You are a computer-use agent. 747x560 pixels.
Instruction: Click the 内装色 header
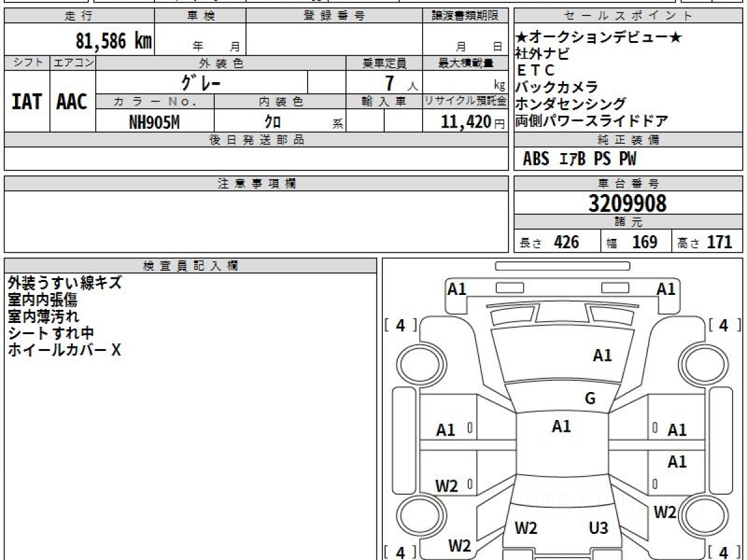coord(280,101)
